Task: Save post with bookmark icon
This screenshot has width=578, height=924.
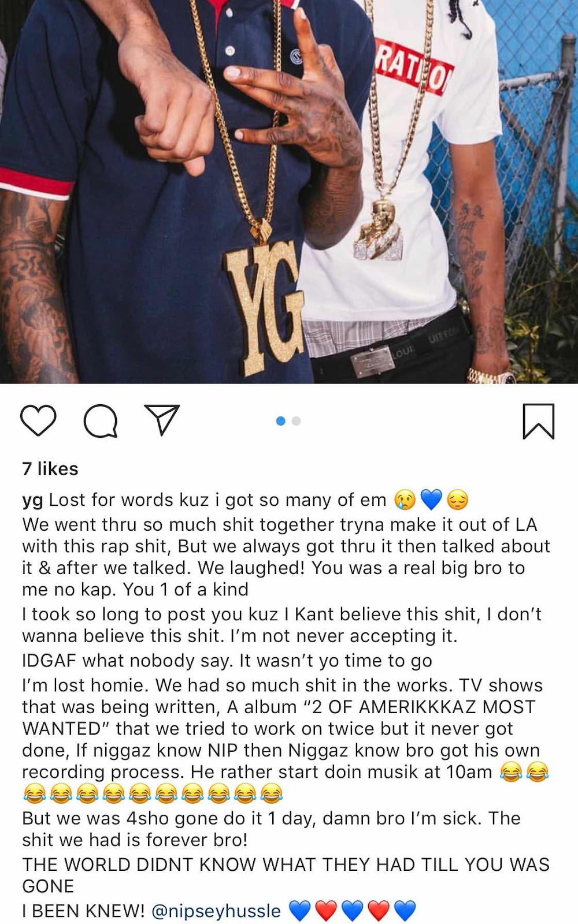Action: (538, 421)
